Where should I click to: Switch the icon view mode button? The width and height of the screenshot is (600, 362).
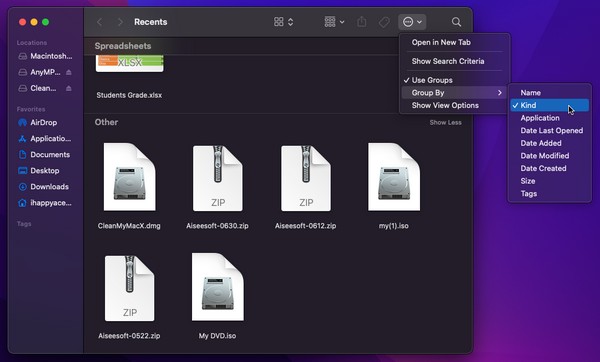(x=284, y=22)
